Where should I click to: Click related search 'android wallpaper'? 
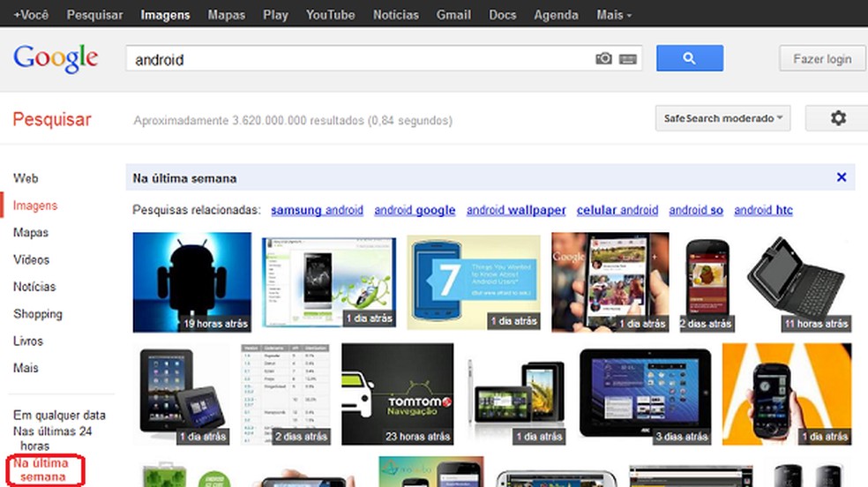tap(516, 210)
